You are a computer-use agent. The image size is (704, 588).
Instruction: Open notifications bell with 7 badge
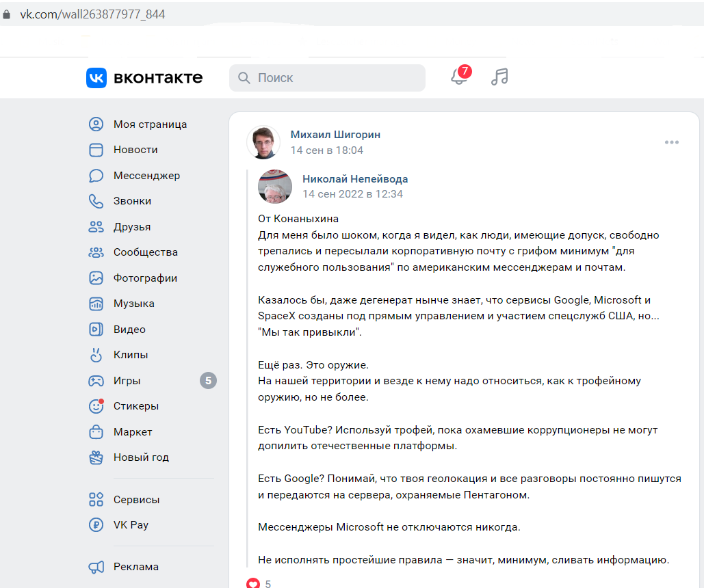point(460,75)
